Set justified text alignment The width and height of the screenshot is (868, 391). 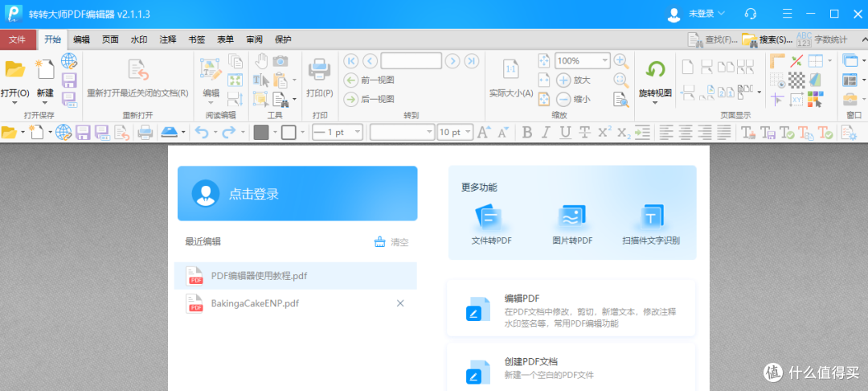click(723, 133)
